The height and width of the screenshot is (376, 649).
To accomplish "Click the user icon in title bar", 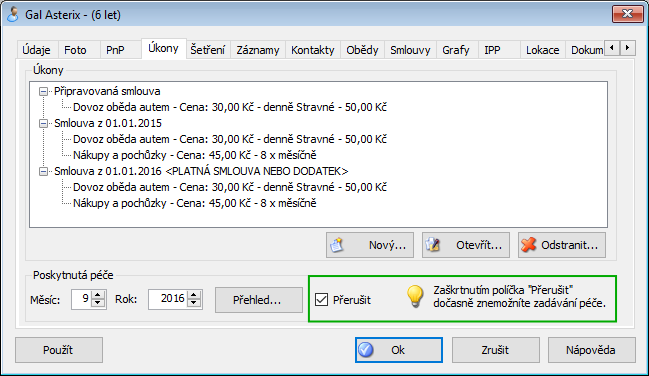I will pos(13,14).
